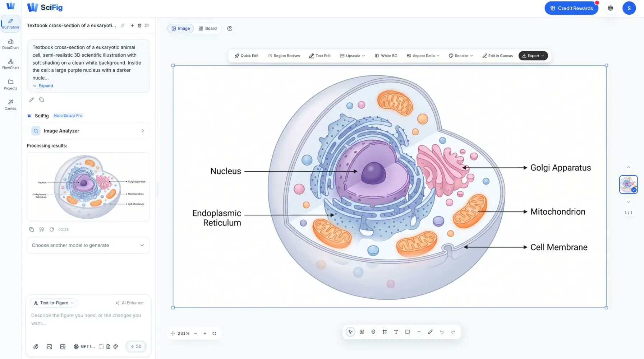This screenshot has height=359, width=644.
Task: Open Choose another model to generate dropdown
Action: [x=88, y=245]
